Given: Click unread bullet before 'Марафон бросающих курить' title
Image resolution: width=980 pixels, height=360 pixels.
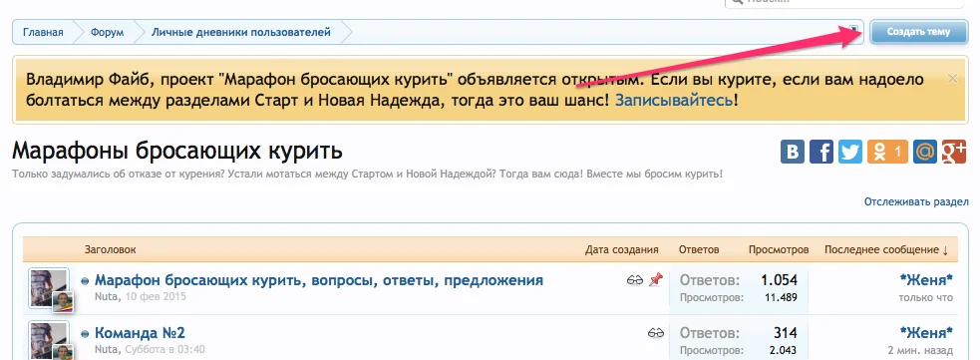Looking at the screenshot, I should [85, 282].
